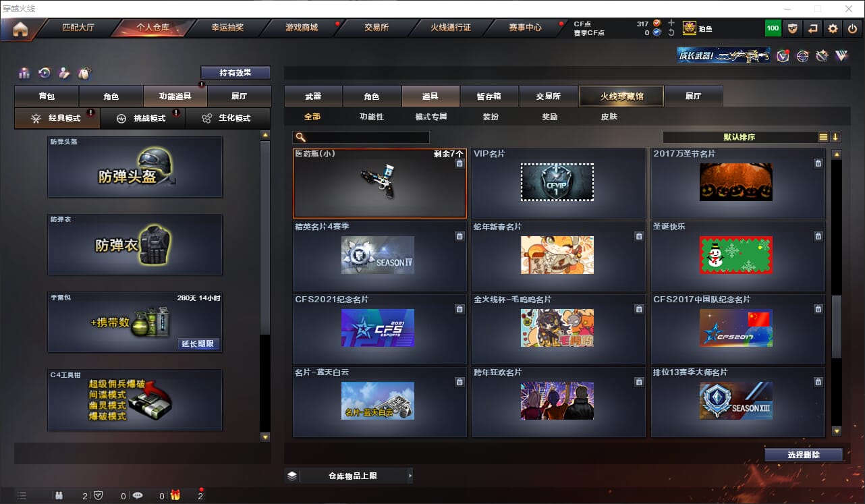The height and width of the screenshot is (504, 865).
Task: Filter items by 模式专属
Action: point(431,117)
